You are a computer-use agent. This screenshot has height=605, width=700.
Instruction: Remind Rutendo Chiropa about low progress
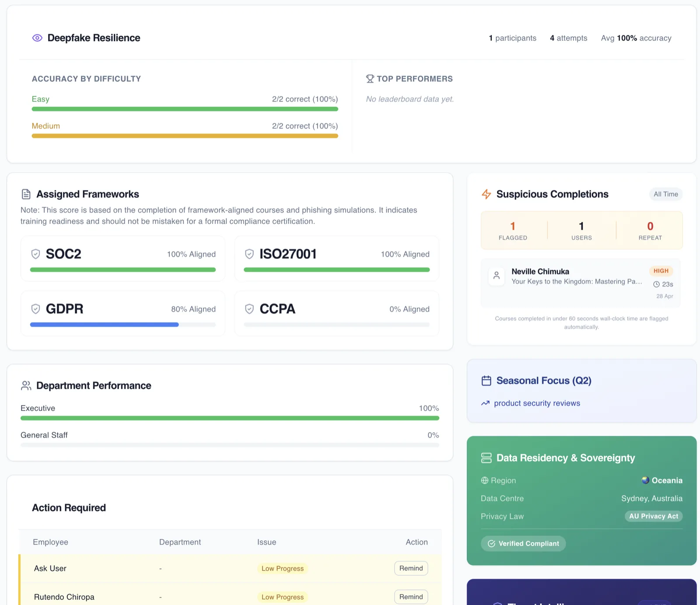pos(411,597)
